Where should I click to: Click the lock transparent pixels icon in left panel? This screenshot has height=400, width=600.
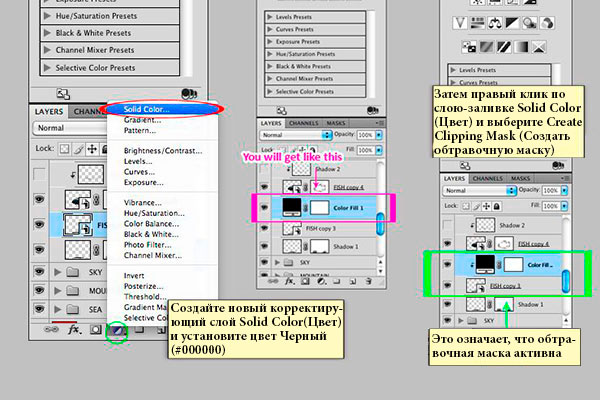click(x=65, y=149)
